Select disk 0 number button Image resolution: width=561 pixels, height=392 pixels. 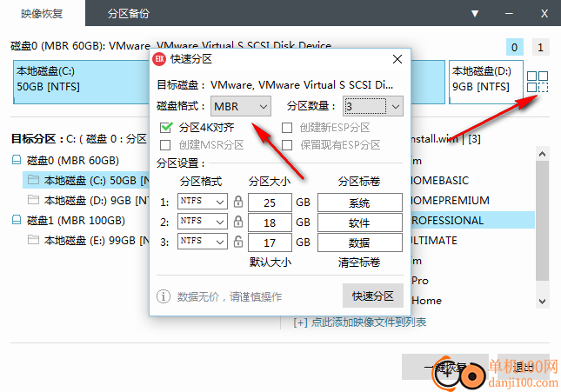515,47
